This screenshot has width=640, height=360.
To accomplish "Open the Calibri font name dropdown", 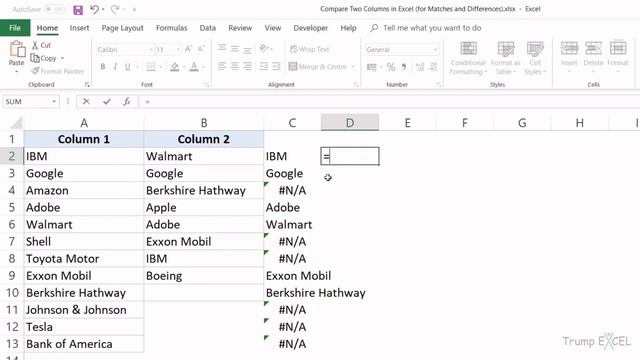I will coord(151,50).
